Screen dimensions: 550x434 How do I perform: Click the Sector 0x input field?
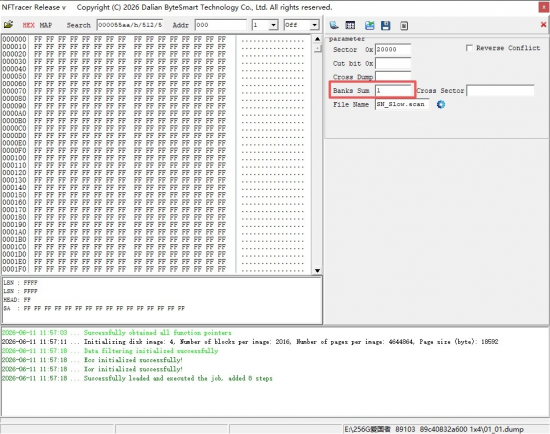coord(393,49)
